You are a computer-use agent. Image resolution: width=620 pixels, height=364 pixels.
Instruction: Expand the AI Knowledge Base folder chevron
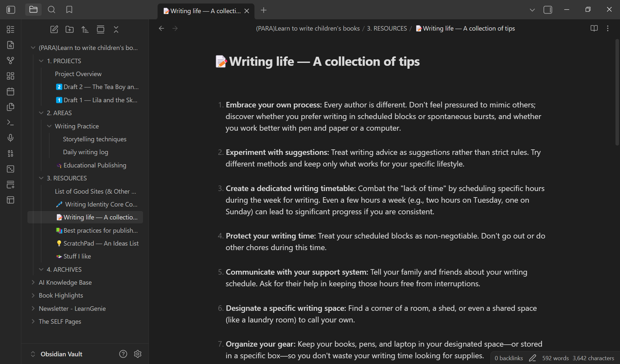(33, 282)
